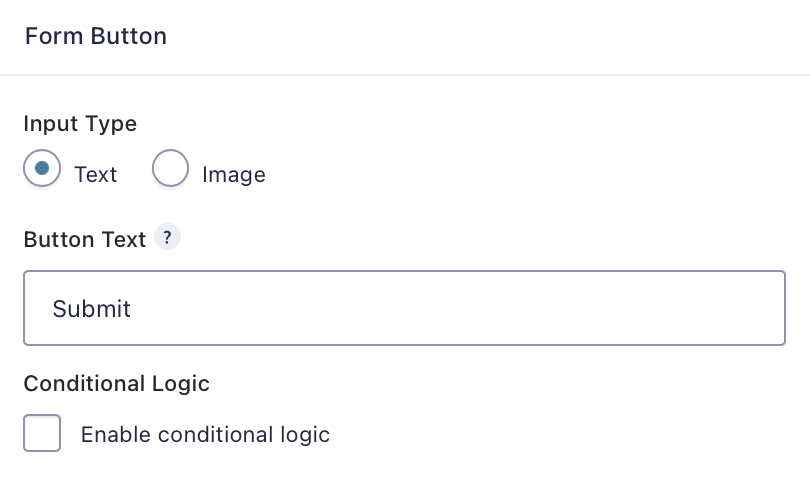This screenshot has width=810, height=502.
Task: Show the tooltip for Button Text setting
Action: [167, 238]
